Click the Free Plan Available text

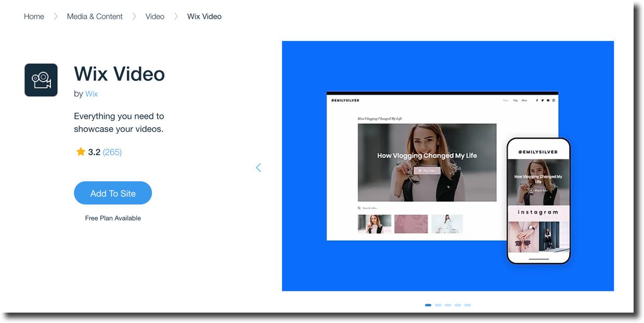click(x=113, y=218)
